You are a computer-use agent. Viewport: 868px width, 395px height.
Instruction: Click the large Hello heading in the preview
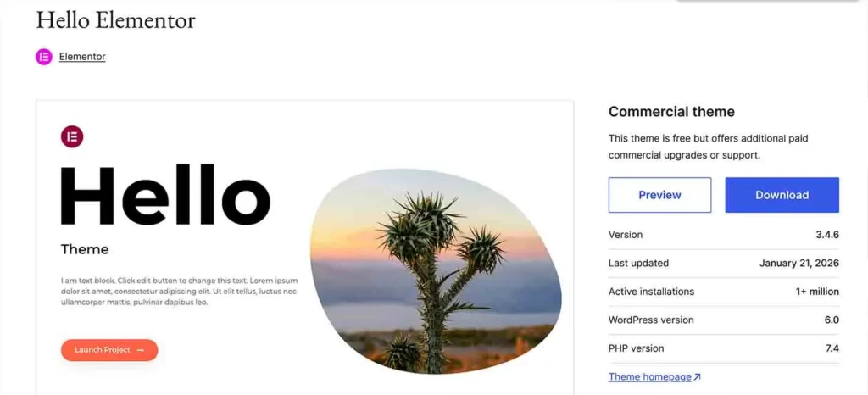pos(165,195)
